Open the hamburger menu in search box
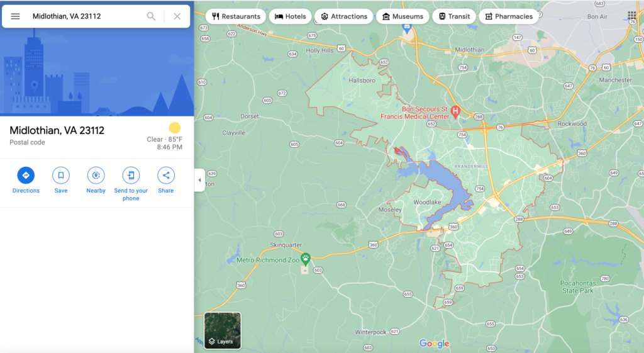The height and width of the screenshot is (353, 644). 15,16
